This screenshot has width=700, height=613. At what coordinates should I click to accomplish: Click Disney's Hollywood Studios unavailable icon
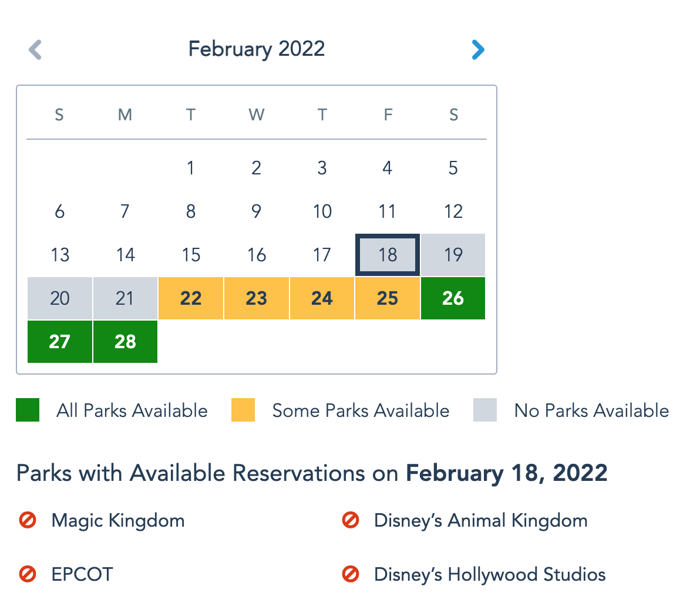[x=351, y=574]
